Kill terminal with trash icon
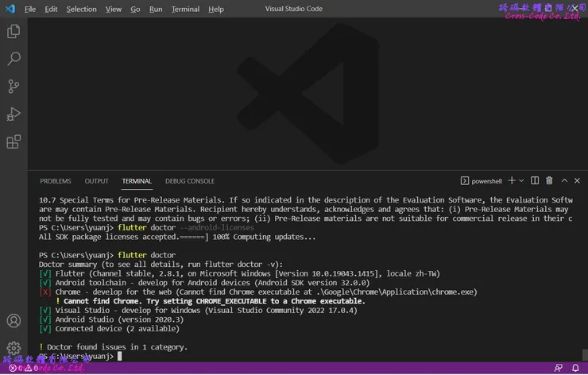The image size is (588, 375). (x=549, y=181)
